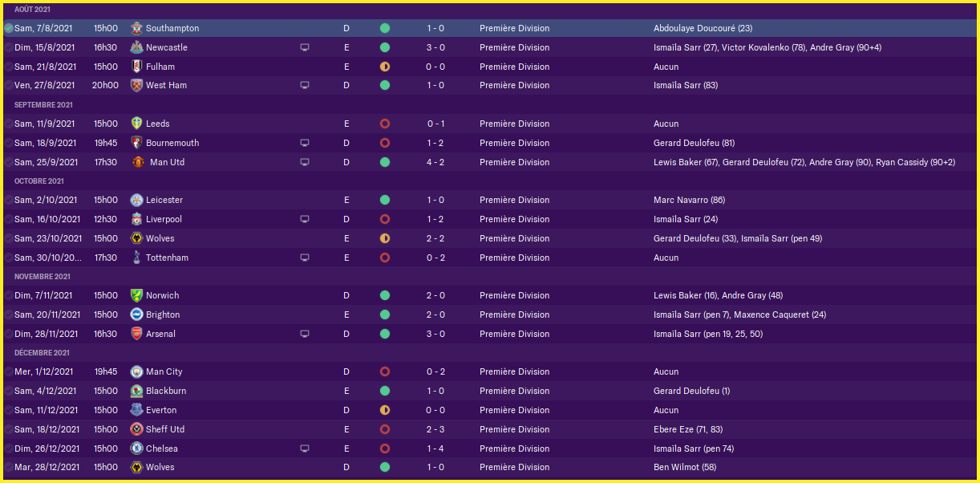Image resolution: width=980 pixels, height=483 pixels.
Task: Click the Norwich club crest
Action: (x=136, y=295)
